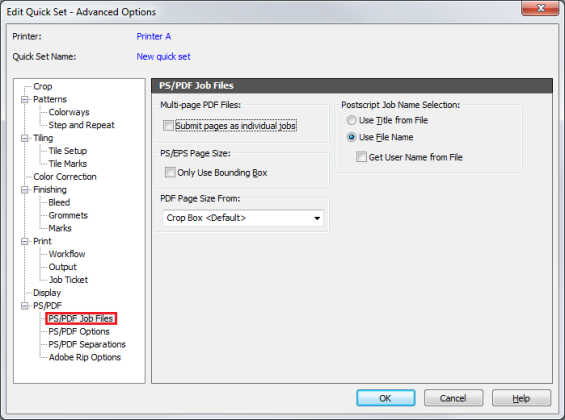The height and width of the screenshot is (420, 565).
Task: Click the Cancel button
Action: point(453,398)
